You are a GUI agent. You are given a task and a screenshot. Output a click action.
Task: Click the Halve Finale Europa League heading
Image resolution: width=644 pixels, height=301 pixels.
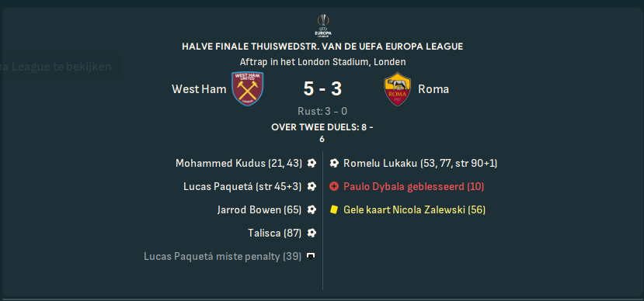(x=322, y=47)
